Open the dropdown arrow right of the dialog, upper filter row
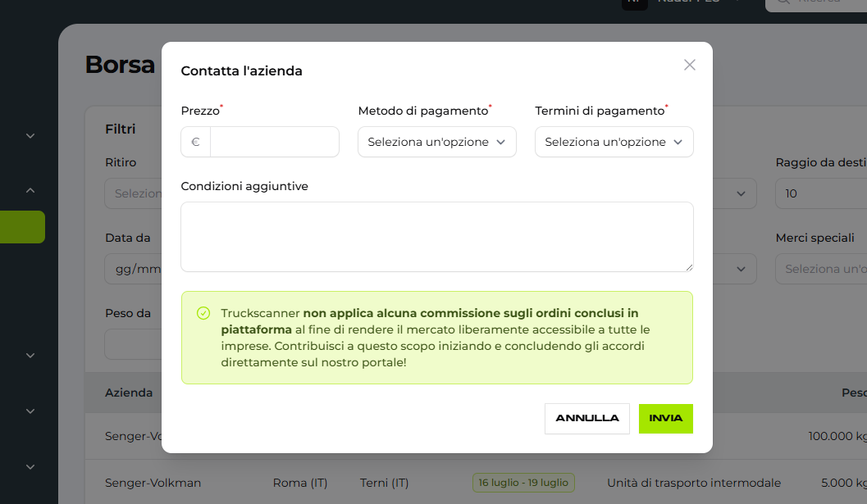 pos(741,193)
